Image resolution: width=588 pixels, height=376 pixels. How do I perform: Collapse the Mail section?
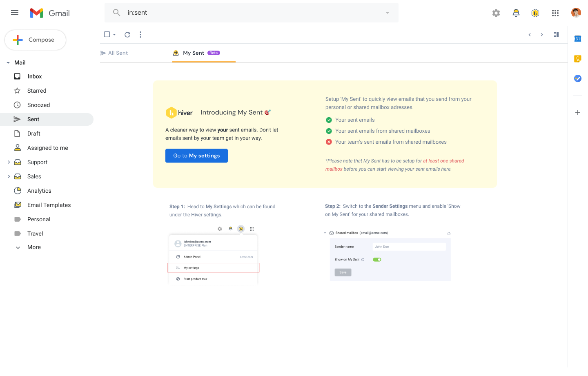click(8, 63)
